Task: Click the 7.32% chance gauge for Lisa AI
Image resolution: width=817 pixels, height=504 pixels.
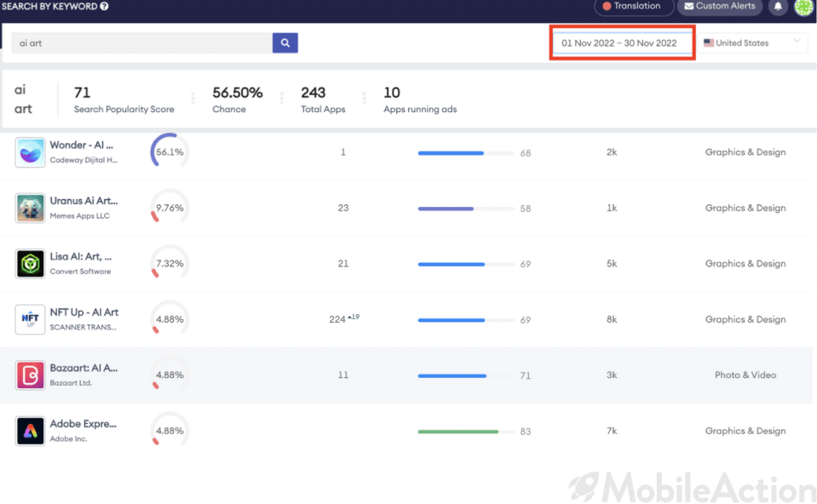Action: pyautogui.click(x=170, y=263)
